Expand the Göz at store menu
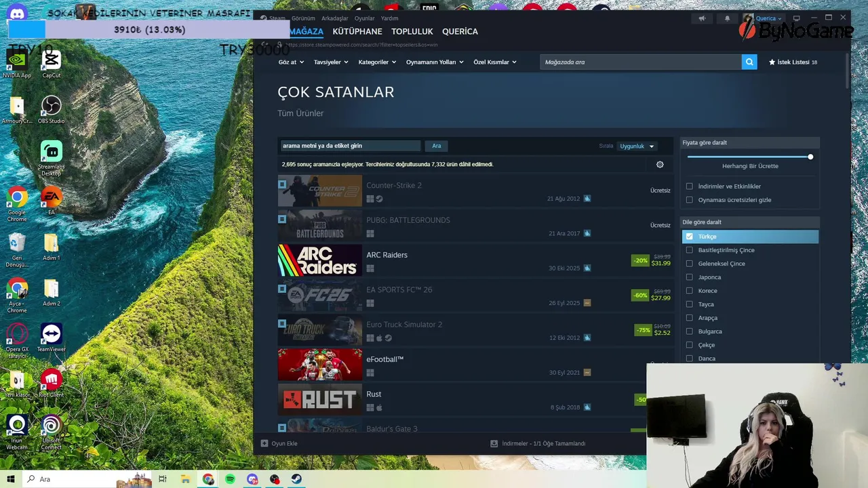 tap(290, 62)
